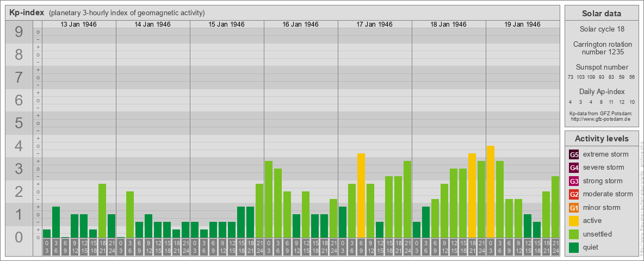Screen dimensions: 644x261
Task: Click the '17 Jan 1946' date header
Action: pyautogui.click(x=374, y=24)
